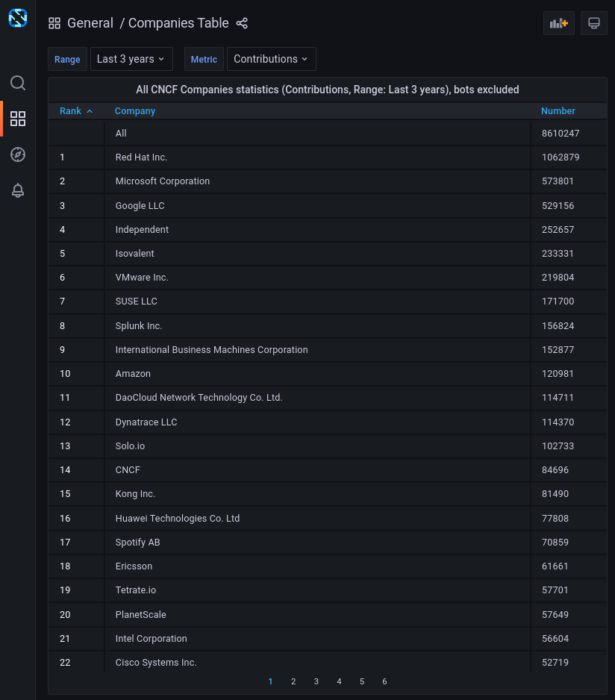Click the value 152877
Image resolution: width=615 pixels, height=700 pixels.
(x=558, y=350)
